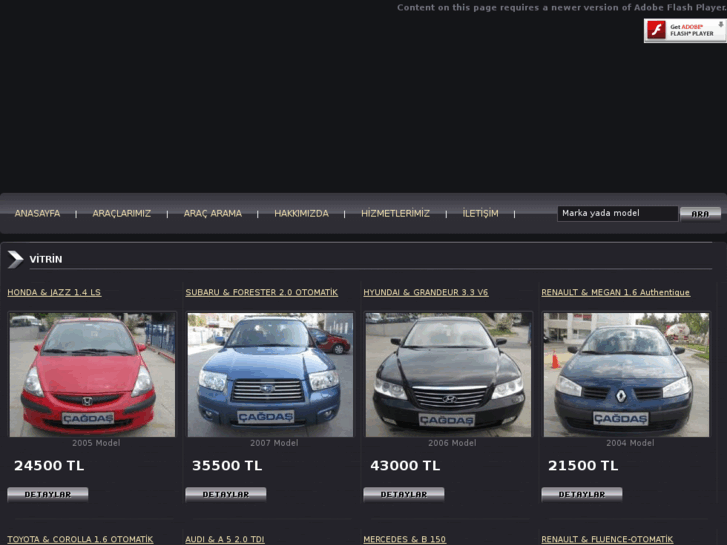Open MERCEDES & B 150 link
727x545 pixels.
405,539
